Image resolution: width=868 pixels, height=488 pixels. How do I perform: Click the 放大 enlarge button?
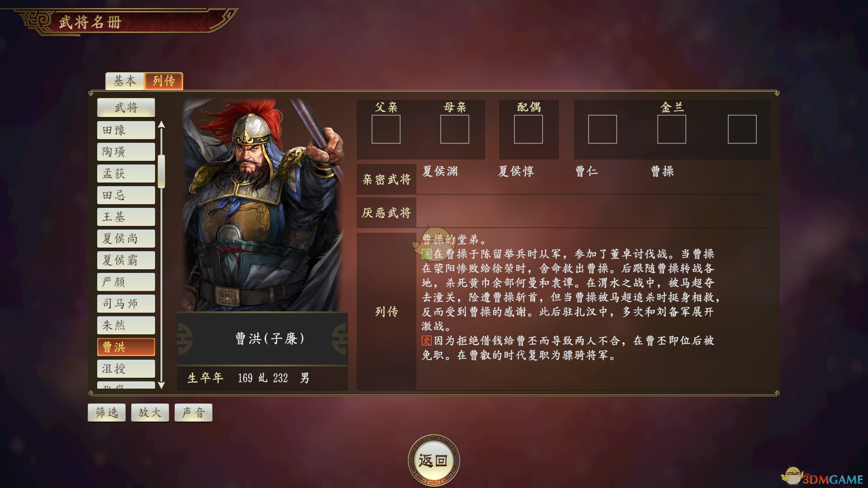[150, 413]
